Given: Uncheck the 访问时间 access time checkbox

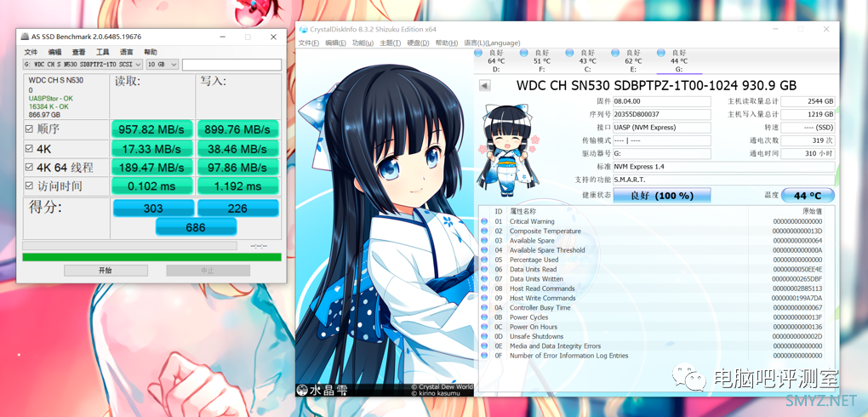Looking at the screenshot, I should click(29, 186).
